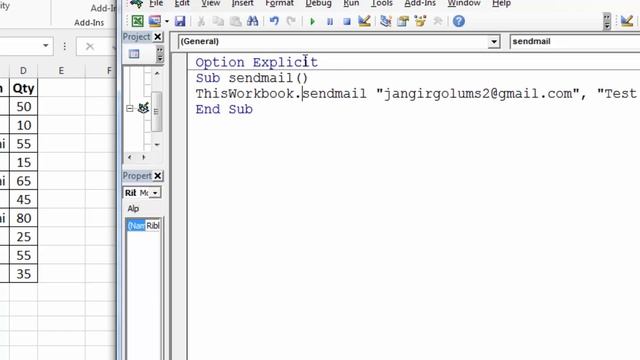Click the Insert UserForm toolbar icon
Screen dimensions: 640x360
(x=155, y=21)
